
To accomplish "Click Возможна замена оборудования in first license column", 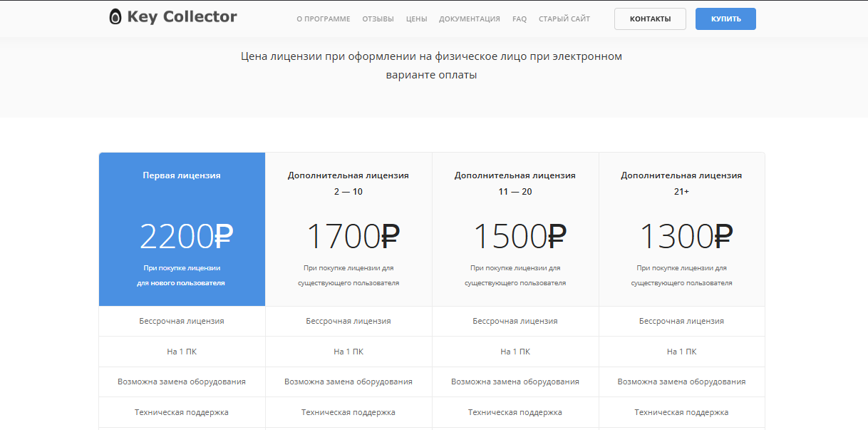I will coord(182,382).
